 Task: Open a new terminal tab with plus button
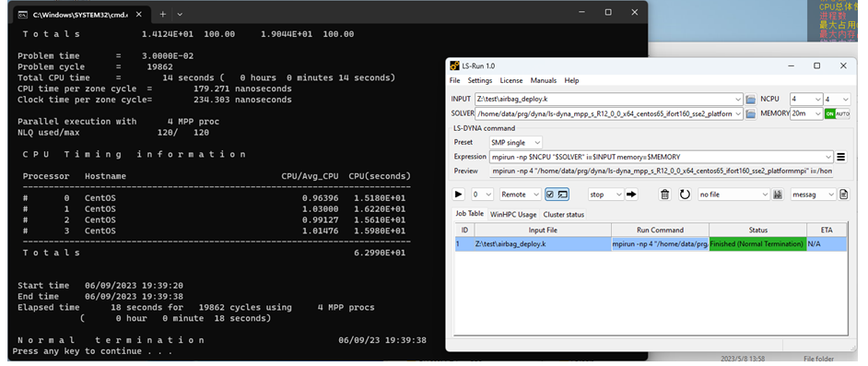(163, 14)
